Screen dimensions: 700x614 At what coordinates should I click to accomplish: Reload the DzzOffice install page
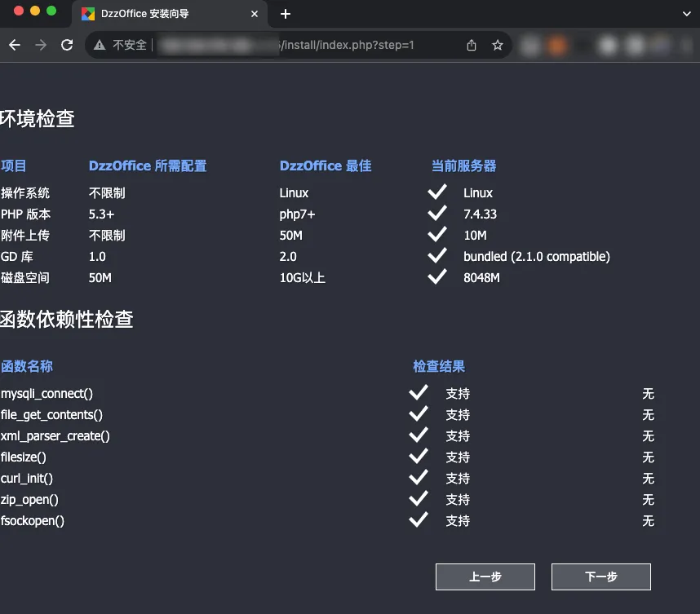[x=67, y=45]
